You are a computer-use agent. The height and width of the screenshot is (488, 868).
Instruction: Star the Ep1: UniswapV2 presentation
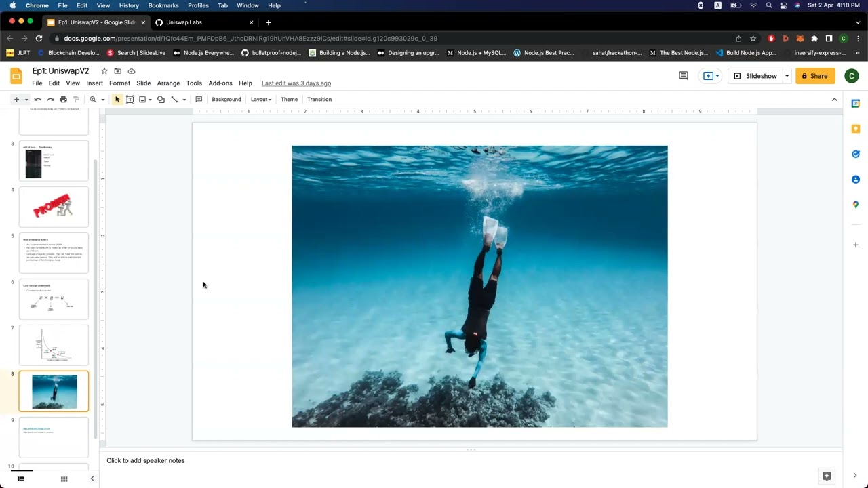tap(104, 71)
